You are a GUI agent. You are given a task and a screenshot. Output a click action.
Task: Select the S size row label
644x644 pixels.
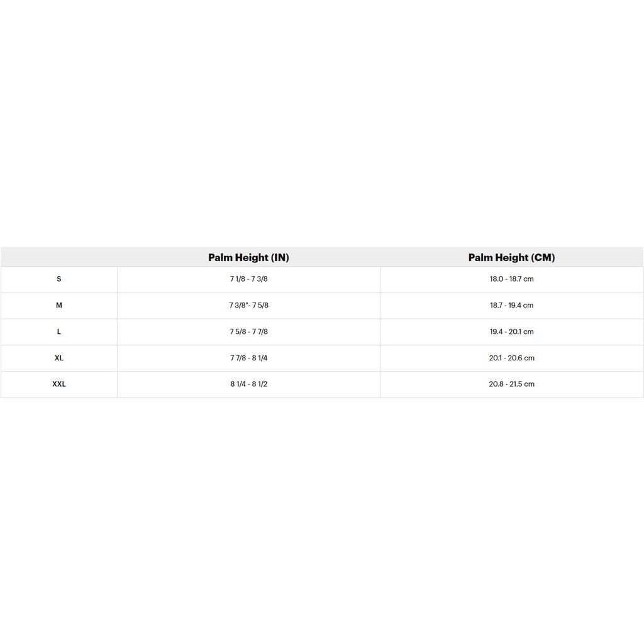tap(59, 279)
